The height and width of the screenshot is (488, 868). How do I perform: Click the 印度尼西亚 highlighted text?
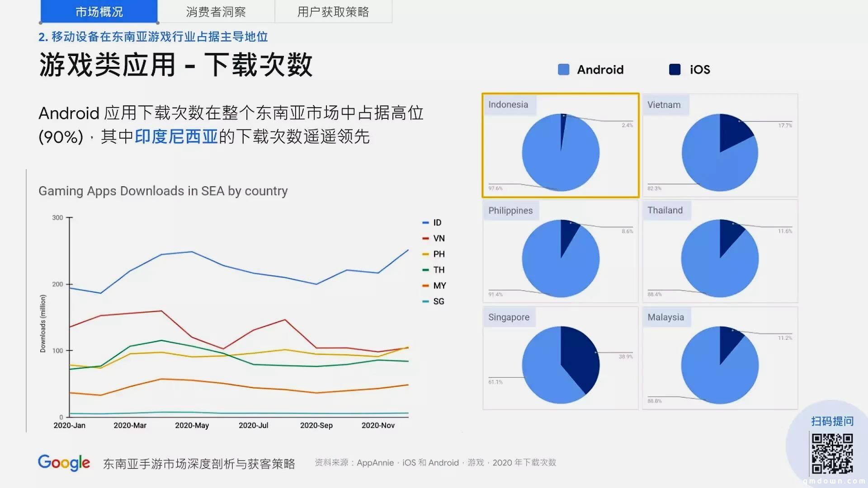176,136
